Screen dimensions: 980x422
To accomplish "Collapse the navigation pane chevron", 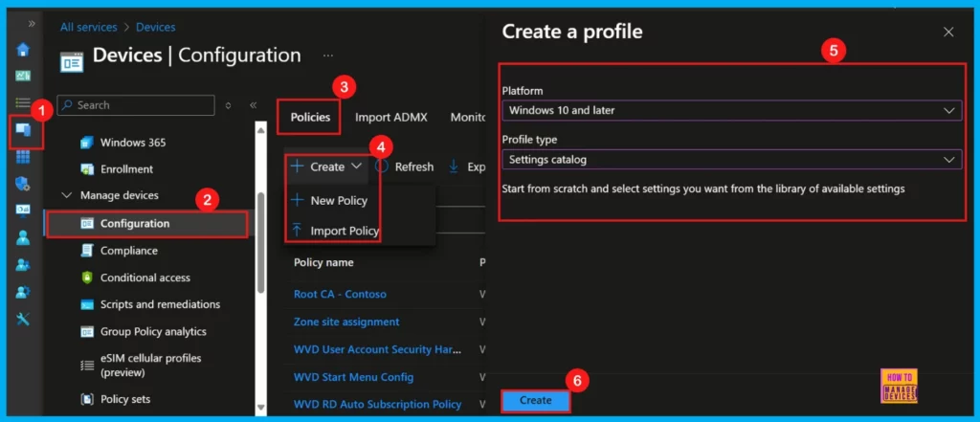I will click(x=253, y=105).
